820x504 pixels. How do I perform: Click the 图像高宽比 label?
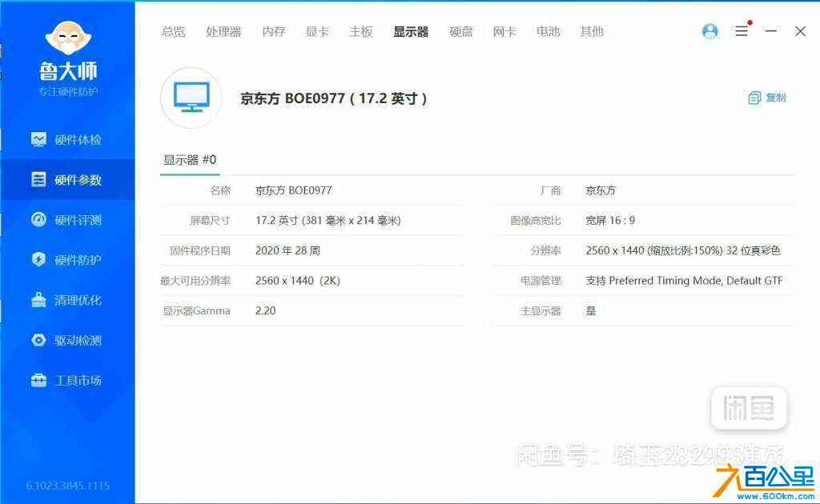coord(536,221)
